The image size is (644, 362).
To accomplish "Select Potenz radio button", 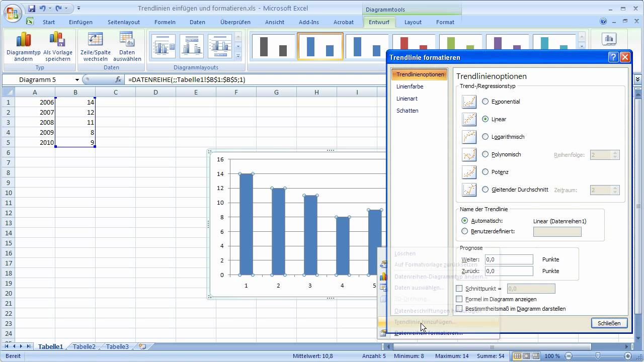I will (x=485, y=172).
